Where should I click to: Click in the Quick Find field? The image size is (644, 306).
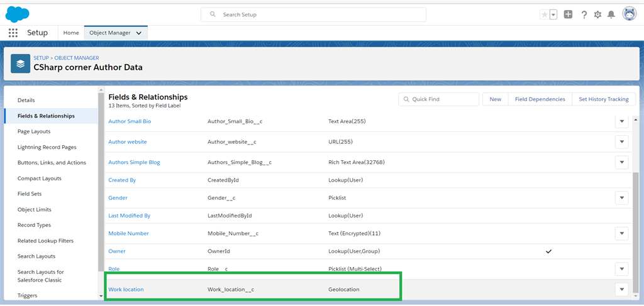438,99
